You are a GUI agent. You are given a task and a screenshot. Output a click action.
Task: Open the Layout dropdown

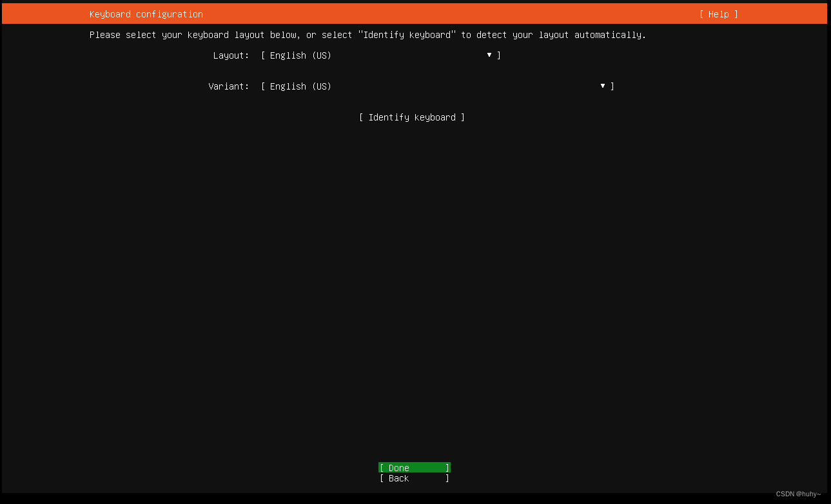coord(381,55)
